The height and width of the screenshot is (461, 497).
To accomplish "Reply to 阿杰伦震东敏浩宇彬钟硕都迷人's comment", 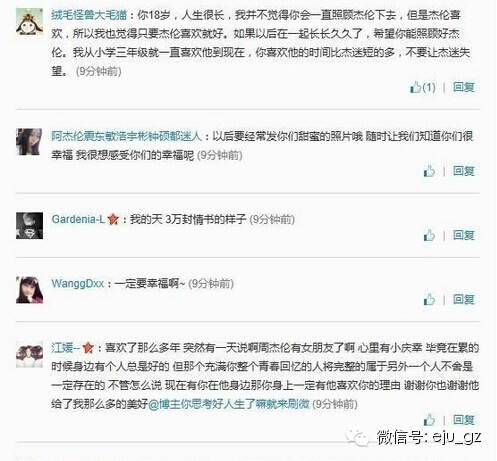I will [464, 171].
